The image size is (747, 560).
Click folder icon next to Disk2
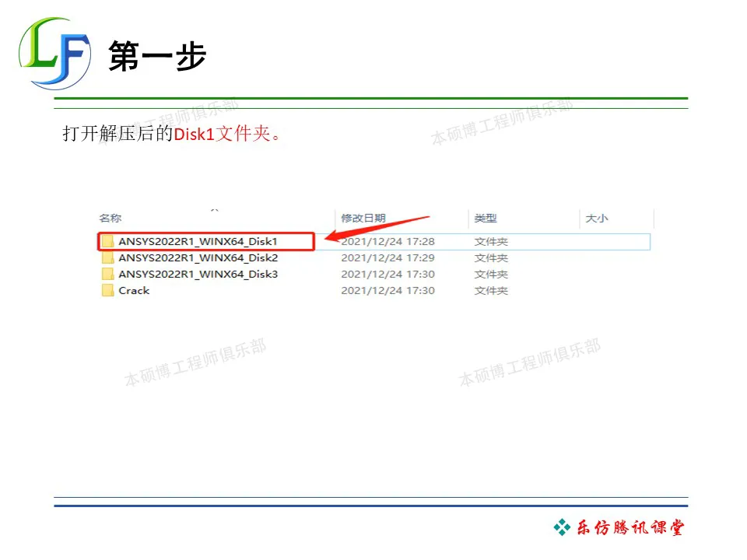pyautogui.click(x=107, y=257)
